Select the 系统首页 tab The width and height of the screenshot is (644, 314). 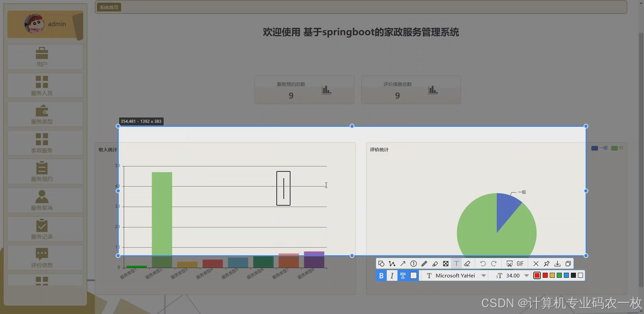109,7
